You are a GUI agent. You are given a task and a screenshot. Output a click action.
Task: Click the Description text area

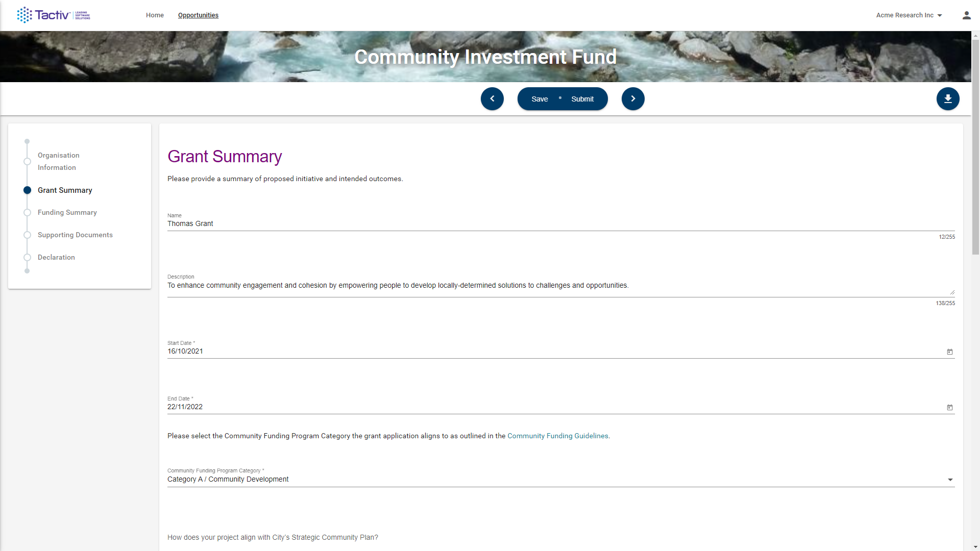coord(560,285)
